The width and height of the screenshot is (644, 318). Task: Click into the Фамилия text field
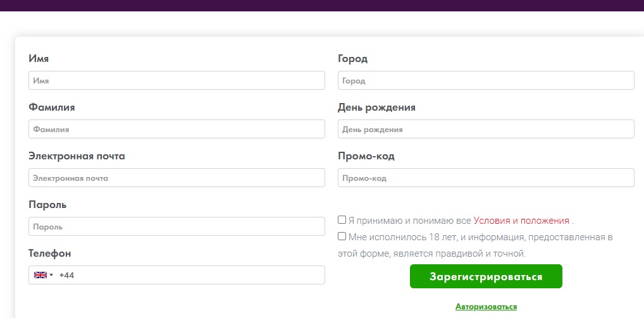click(x=176, y=129)
